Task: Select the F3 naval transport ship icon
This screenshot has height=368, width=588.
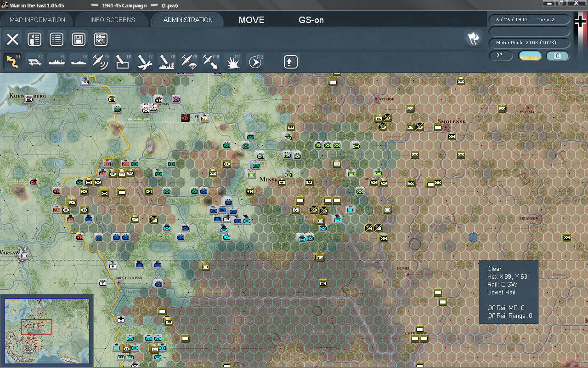Action: point(57,62)
